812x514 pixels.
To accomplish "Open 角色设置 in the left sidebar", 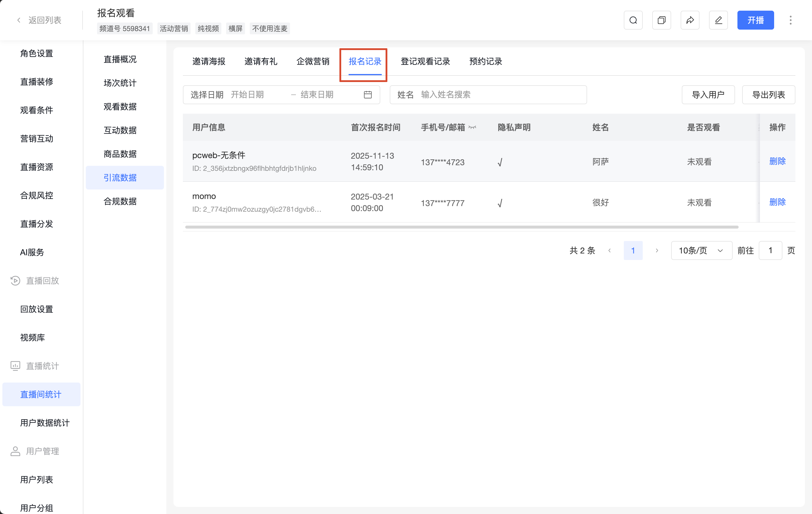I will pos(36,53).
